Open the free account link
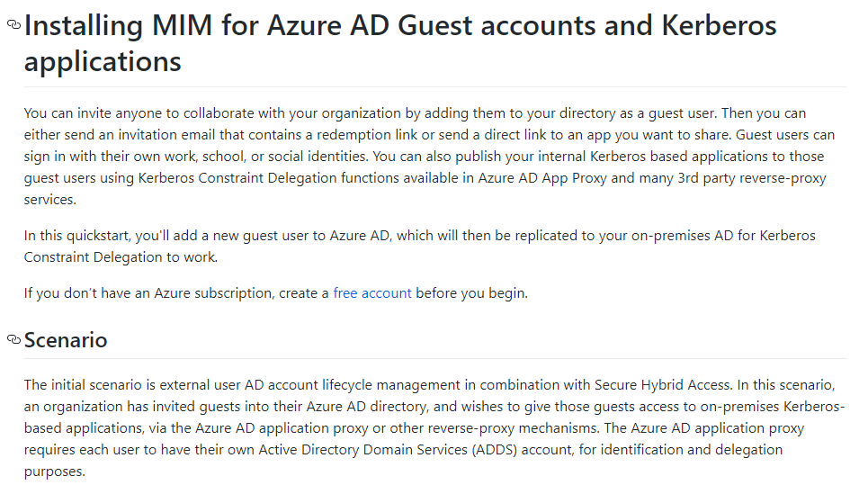 [372, 292]
